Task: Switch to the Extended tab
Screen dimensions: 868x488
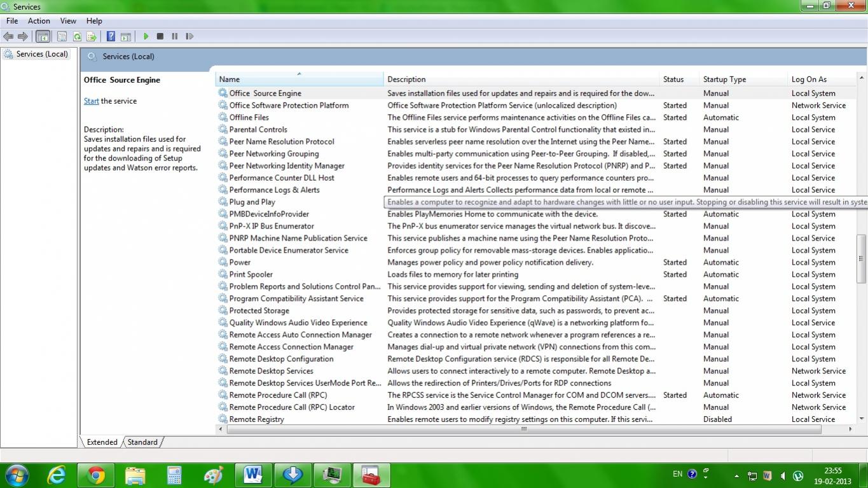Action: point(102,442)
